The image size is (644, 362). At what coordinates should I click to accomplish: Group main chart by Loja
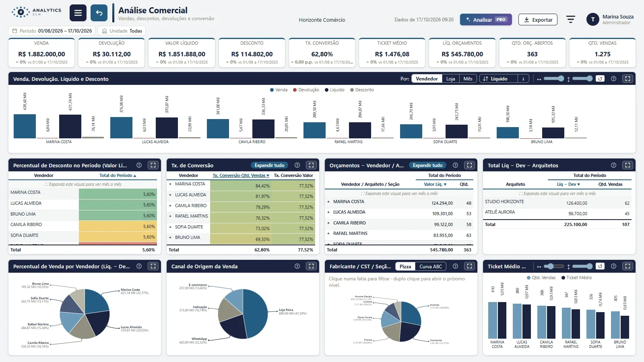coord(450,79)
